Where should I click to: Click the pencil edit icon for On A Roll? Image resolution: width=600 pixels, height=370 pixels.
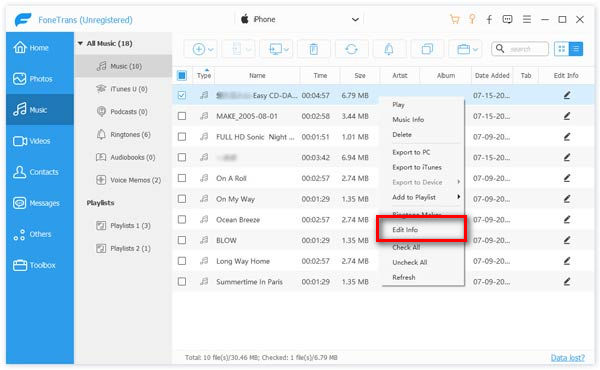point(567,178)
